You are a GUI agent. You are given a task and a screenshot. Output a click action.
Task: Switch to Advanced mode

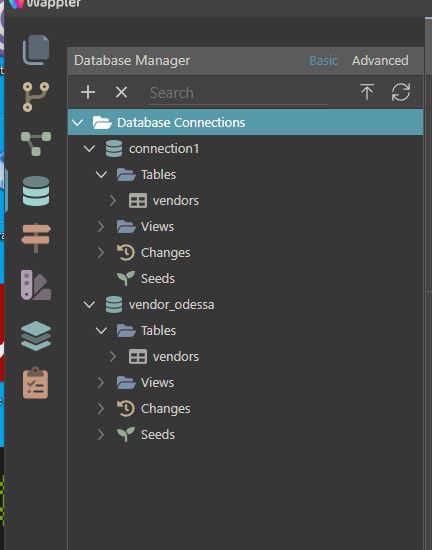380,61
